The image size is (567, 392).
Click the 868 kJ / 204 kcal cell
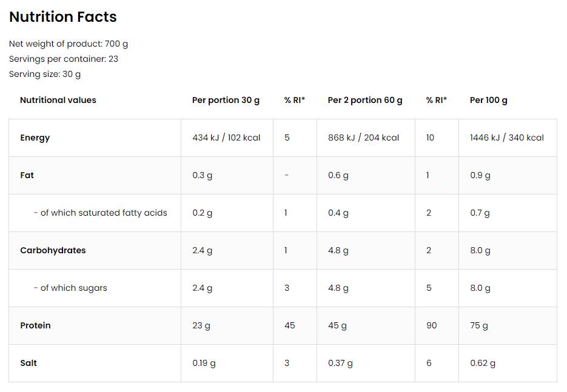[364, 138]
